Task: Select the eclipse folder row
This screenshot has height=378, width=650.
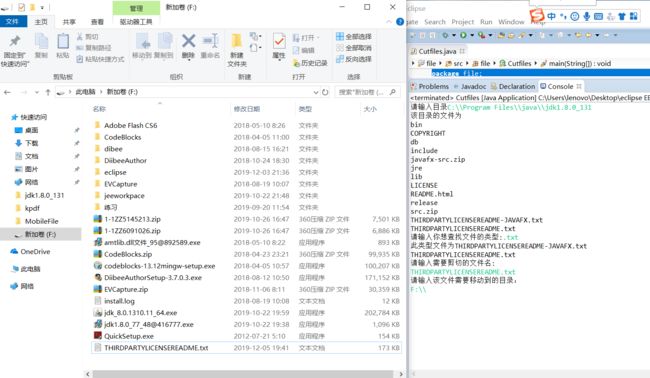Action: pos(246,172)
